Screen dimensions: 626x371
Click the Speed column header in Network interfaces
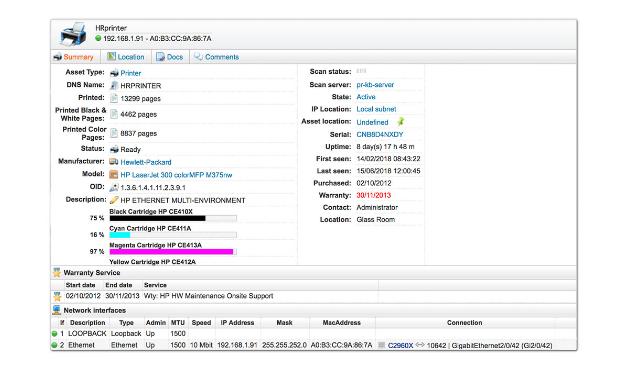(201, 323)
